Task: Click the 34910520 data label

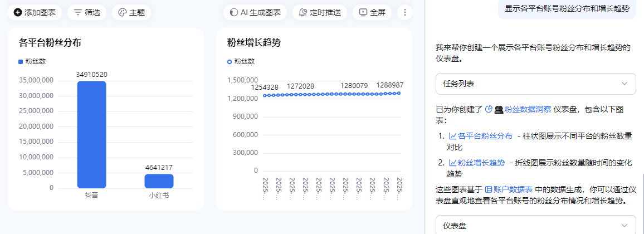Action: point(91,74)
